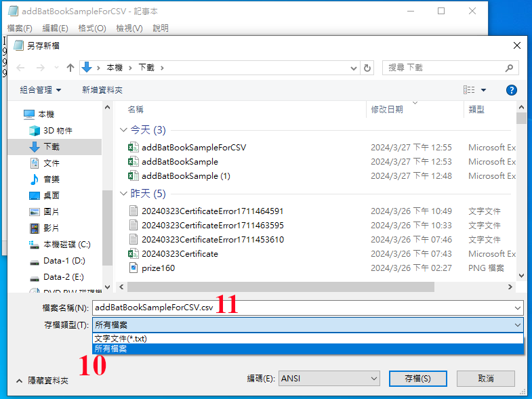Expand 檔案名稱 dropdown arrow

pyautogui.click(x=518, y=308)
